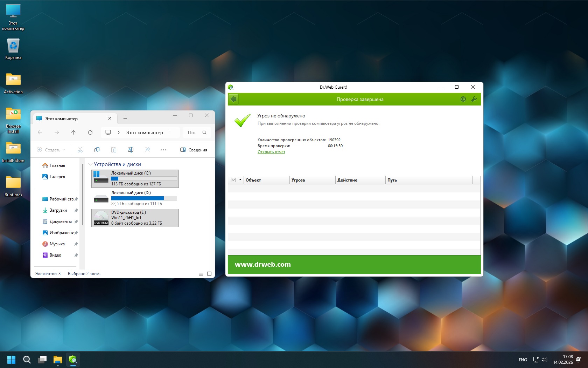Switch to details list view in Explorer
Screen dimensions: 588x368
tap(201, 274)
